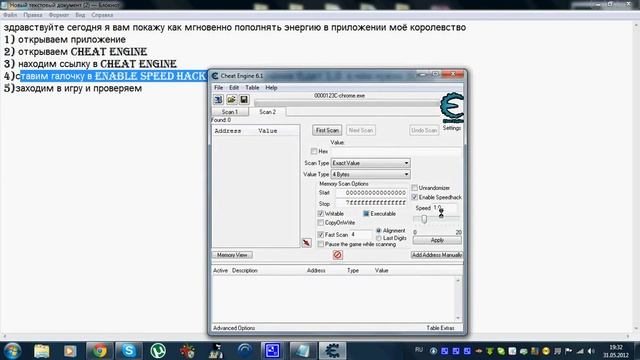
Task: Toggle the Writable checkbox
Action: coord(321,214)
